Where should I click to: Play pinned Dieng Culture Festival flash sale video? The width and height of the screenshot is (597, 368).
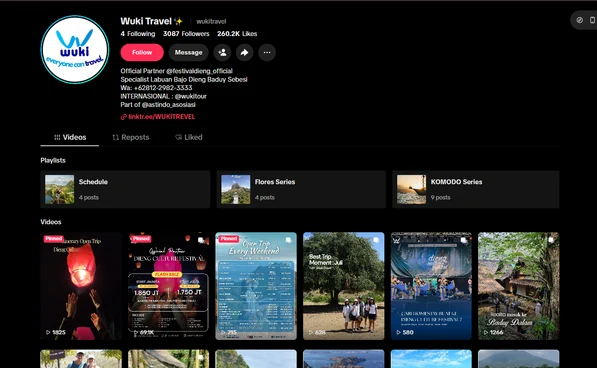169,286
